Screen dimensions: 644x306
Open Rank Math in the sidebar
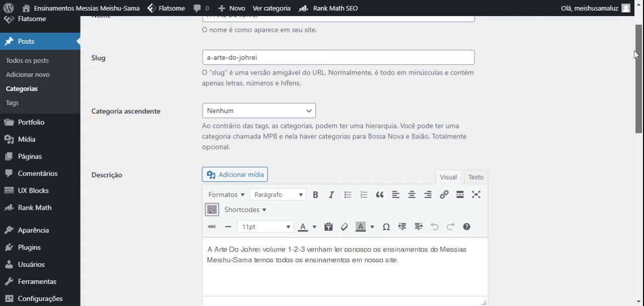(40, 208)
